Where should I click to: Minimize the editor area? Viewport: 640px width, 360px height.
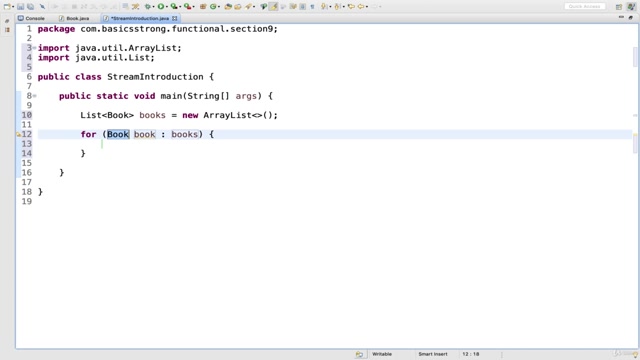pyautogui.click(x=621, y=17)
